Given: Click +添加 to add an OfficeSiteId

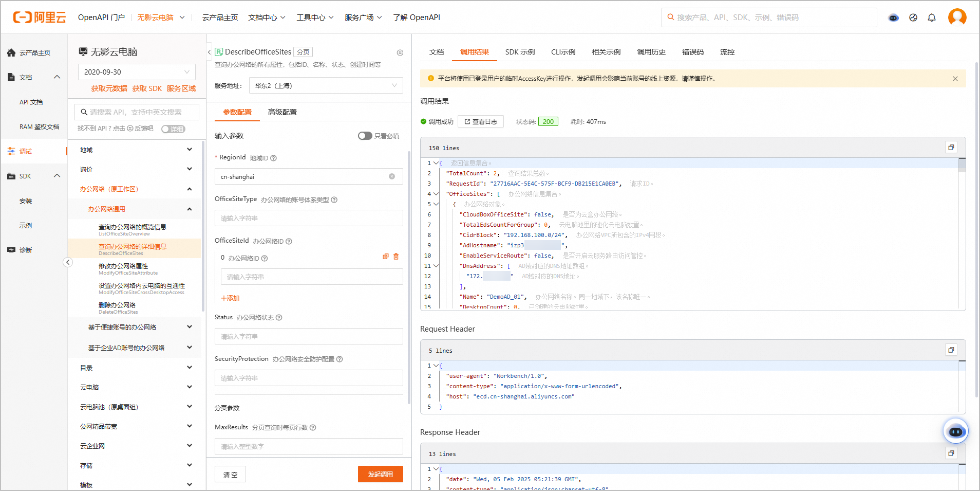Looking at the screenshot, I should click(230, 298).
